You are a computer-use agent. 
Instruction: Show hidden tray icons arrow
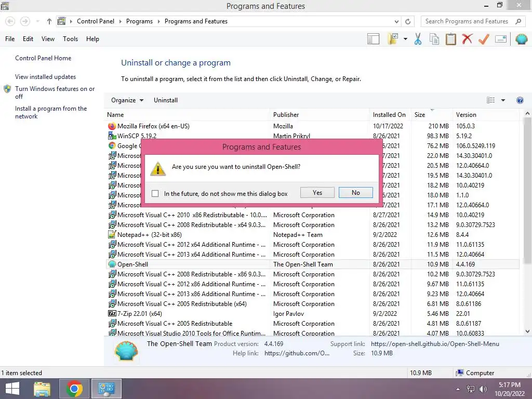[x=458, y=389]
